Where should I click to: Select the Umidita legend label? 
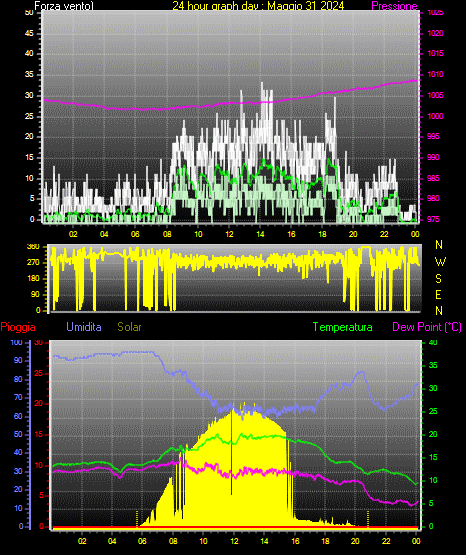pyautogui.click(x=84, y=327)
